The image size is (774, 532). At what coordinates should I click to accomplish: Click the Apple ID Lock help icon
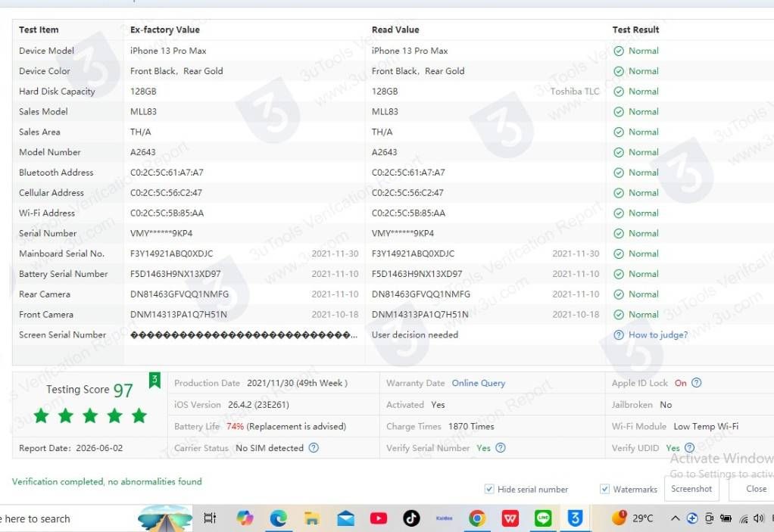click(x=697, y=383)
